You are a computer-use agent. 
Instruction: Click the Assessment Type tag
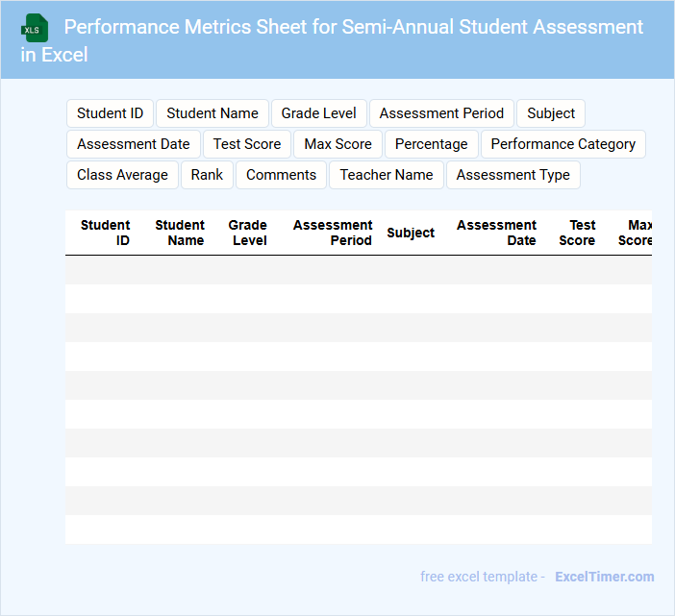click(x=512, y=175)
